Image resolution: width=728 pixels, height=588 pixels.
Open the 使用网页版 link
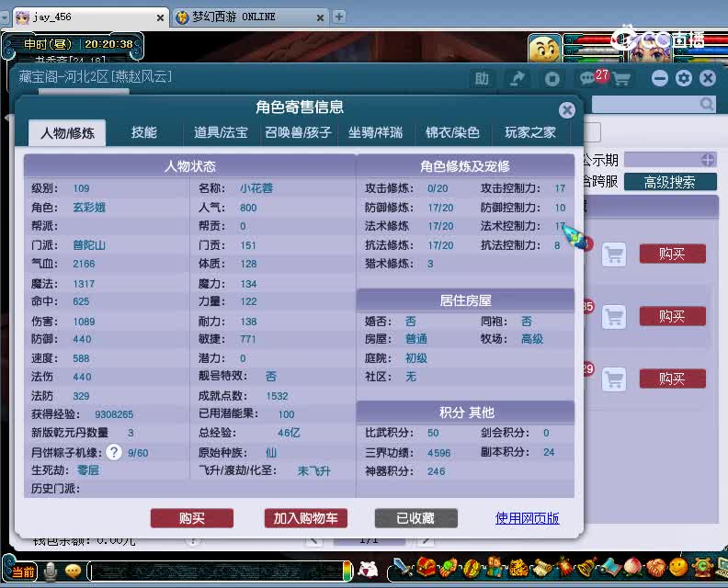pyautogui.click(x=527, y=518)
